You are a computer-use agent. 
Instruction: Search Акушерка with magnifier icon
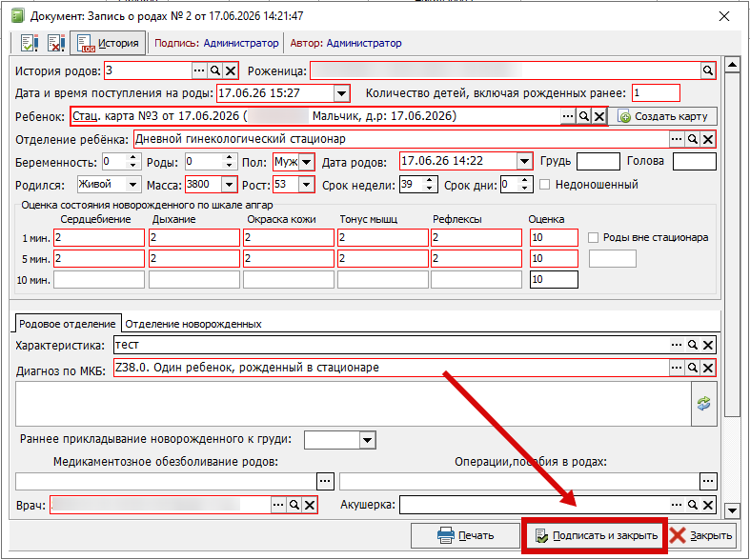click(692, 505)
